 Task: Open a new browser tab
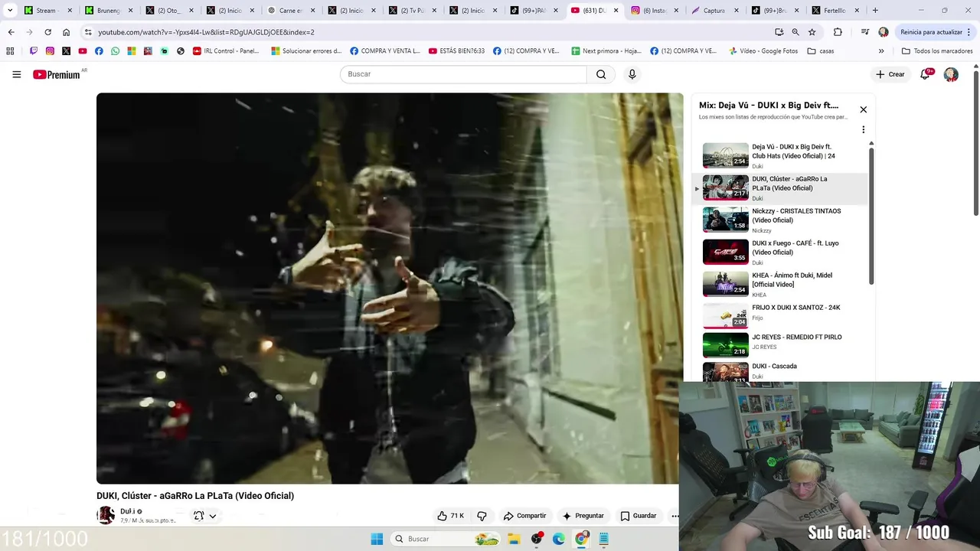pos(875,11)
